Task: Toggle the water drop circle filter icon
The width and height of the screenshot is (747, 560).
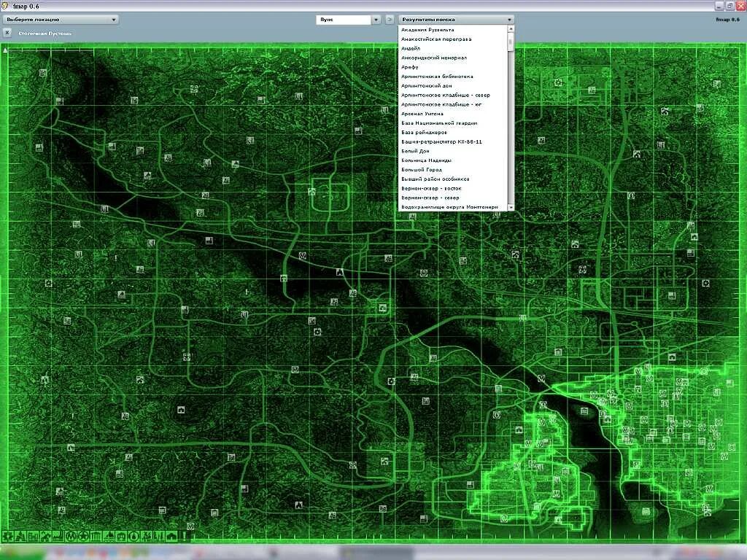Action: click(x=134, y=536)
